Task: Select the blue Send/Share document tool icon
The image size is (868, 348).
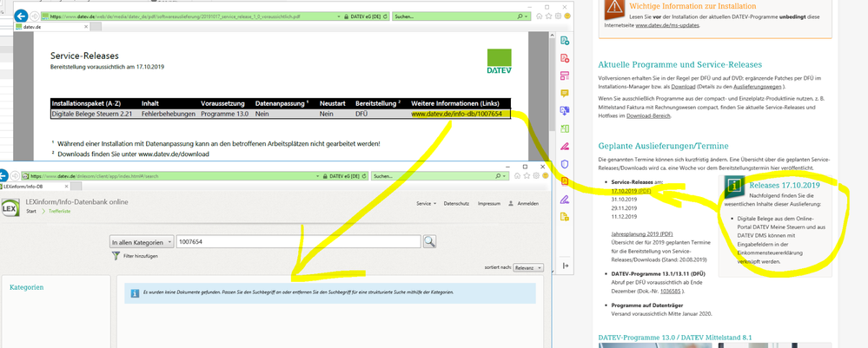Action: click(565, 111)
